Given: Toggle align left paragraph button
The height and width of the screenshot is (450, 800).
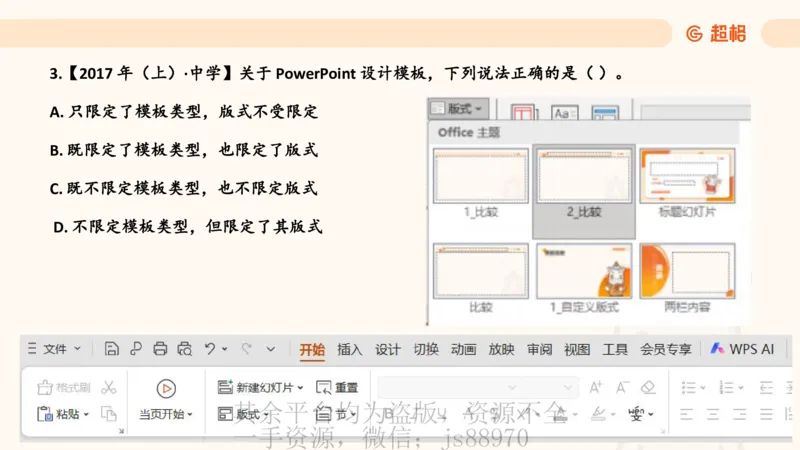Looking at the screenshot, I should click(x=687, y=414).
